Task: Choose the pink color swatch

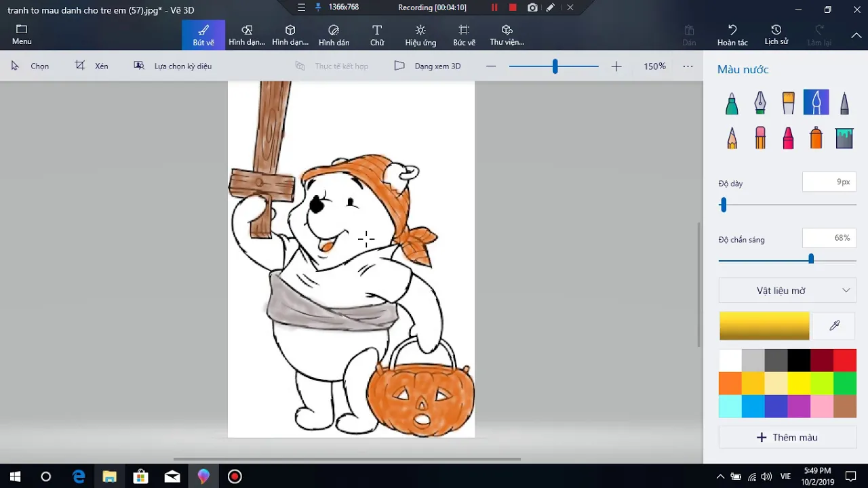Action: 822,407
